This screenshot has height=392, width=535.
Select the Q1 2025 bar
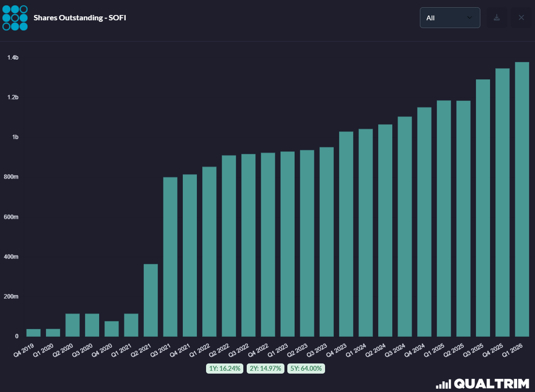pyautogui.click(x=444, y=219)
